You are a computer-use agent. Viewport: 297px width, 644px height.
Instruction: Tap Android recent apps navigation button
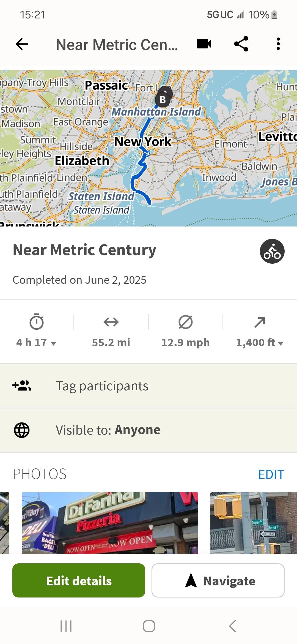point(66,626)
